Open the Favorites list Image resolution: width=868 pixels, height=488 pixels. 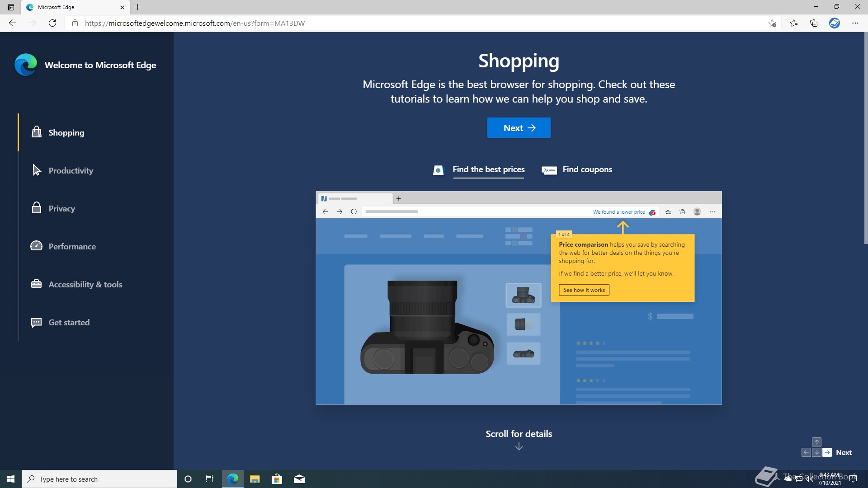[x=794, y=23]
